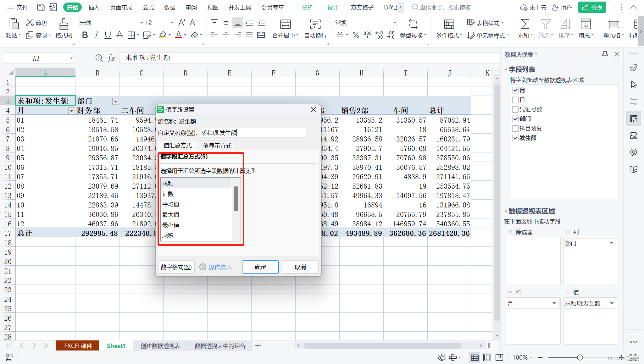The width and height of the screenshot is (644, 364).
Task: Switch to EXCEL课件 sheet tab
Action: click(x=78, y=346)
